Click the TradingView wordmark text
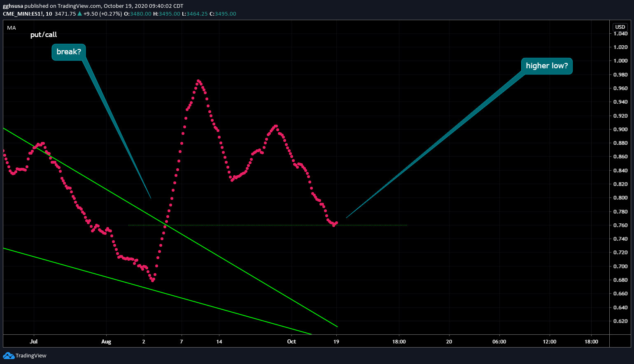Viewport: 634px width, 364px height. [x=31, y=356]
